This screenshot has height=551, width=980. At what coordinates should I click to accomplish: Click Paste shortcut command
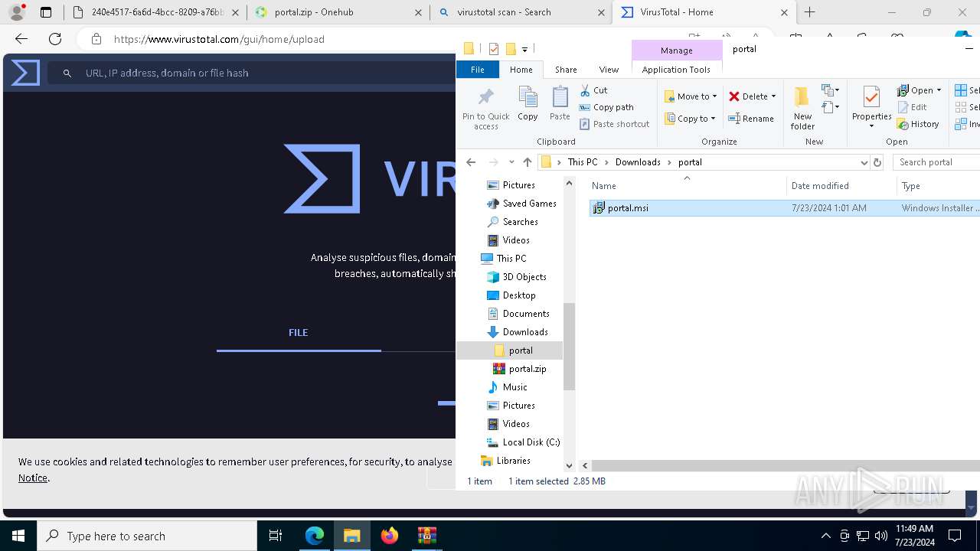click(x=614, y=124)
